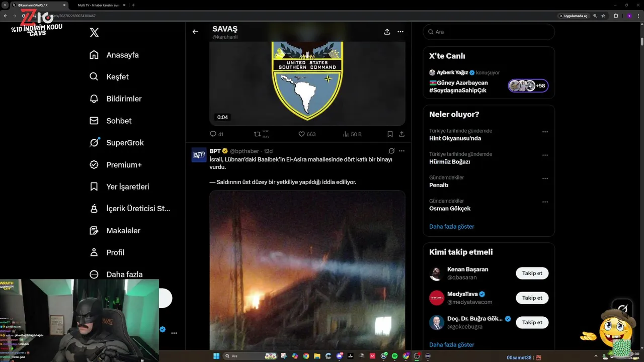Click the repost icon under the video
This screenshot has width=644, height=362.
(257, 134)
